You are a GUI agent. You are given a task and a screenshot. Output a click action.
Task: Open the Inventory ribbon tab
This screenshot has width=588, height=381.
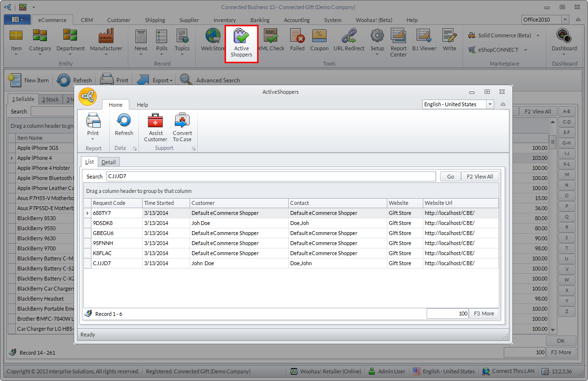(x=225, y=20)
